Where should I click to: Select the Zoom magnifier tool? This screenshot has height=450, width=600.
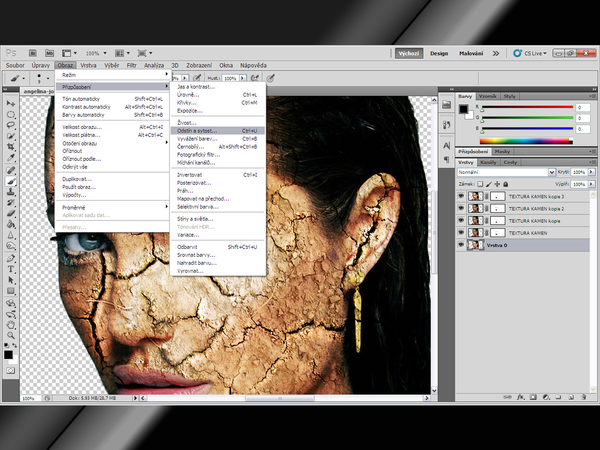[x=10, y=334]
